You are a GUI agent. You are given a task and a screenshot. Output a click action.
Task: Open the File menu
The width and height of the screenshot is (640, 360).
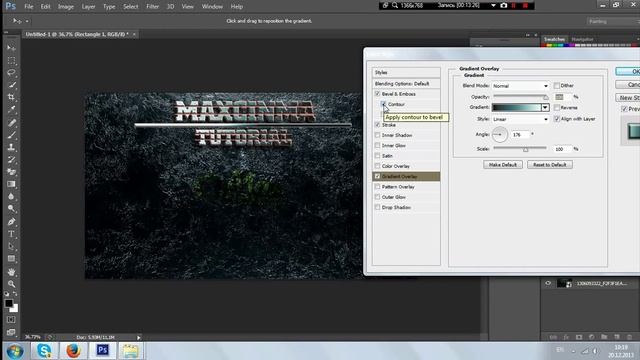tap(29, 7)
